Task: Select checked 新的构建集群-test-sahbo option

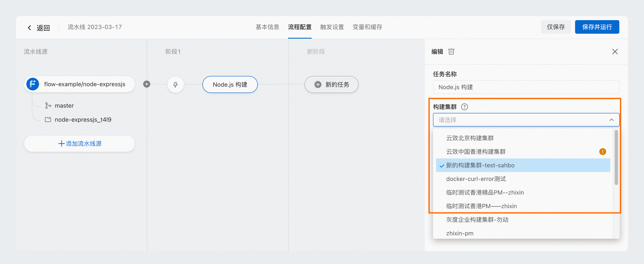Action: [x=480, y=165]
